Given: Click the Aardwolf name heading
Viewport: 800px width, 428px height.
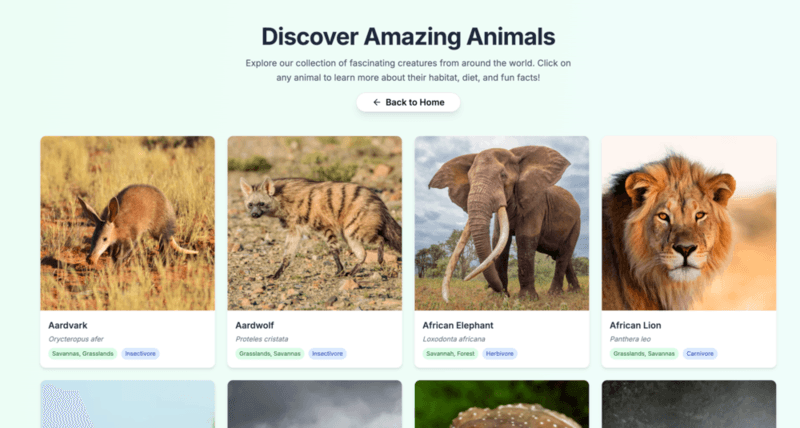Looking at the screenshot, I should point(255,325).
